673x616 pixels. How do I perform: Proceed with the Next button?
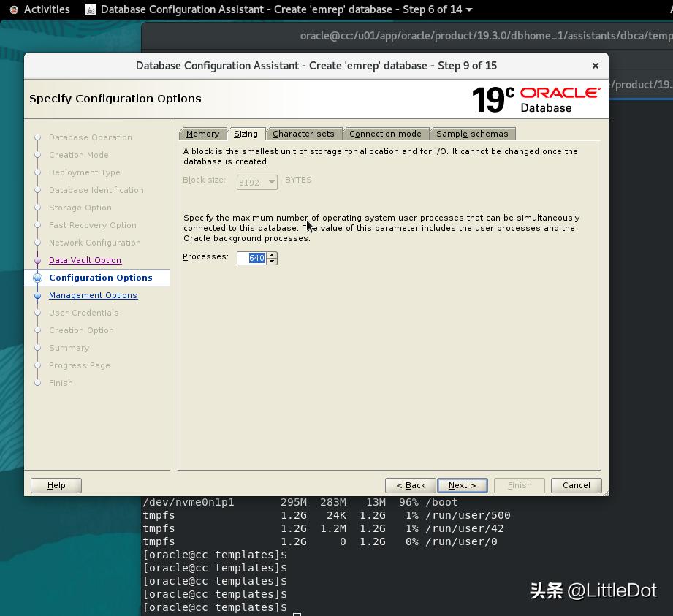pyautogui.click(x=463, y=485)
